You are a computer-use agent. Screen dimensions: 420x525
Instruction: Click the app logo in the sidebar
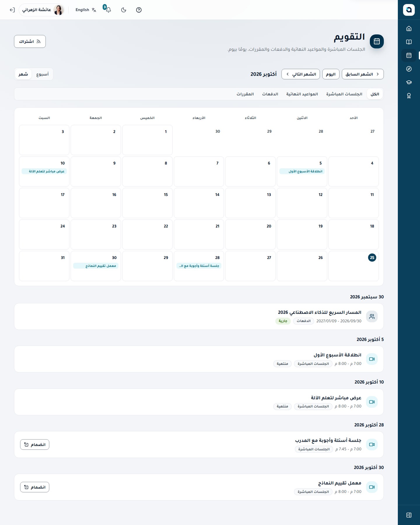pyautogui.click(x=409, y=10)
